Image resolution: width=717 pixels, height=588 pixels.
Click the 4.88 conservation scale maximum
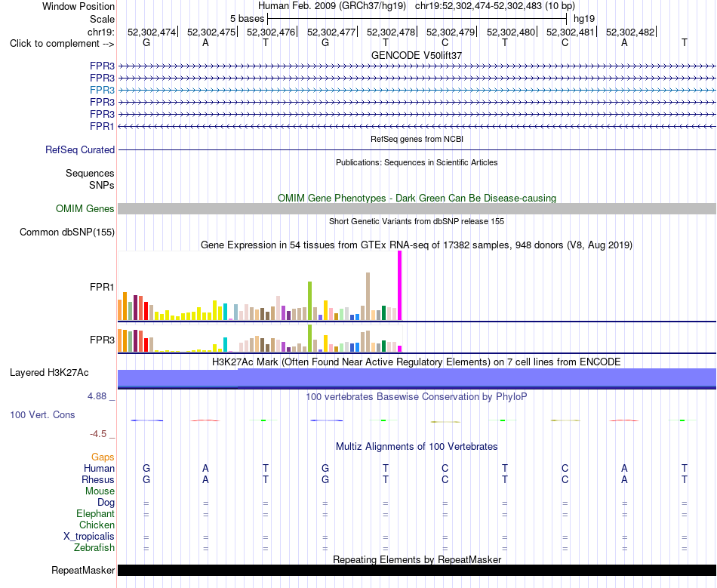97,396
